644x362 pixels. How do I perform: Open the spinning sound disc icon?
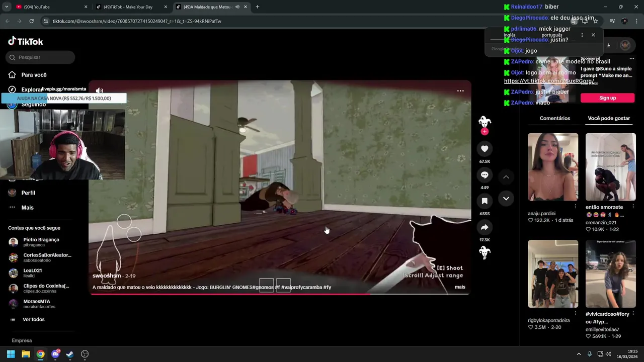[485, 252]
